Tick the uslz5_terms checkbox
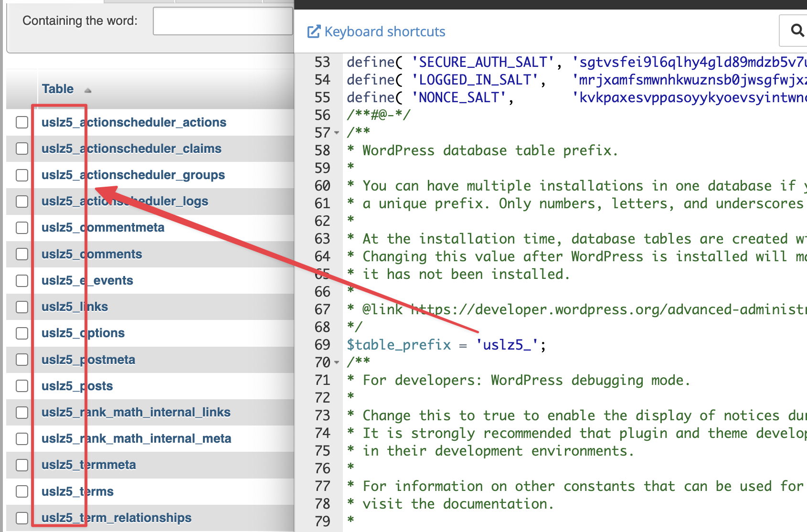 22,491
